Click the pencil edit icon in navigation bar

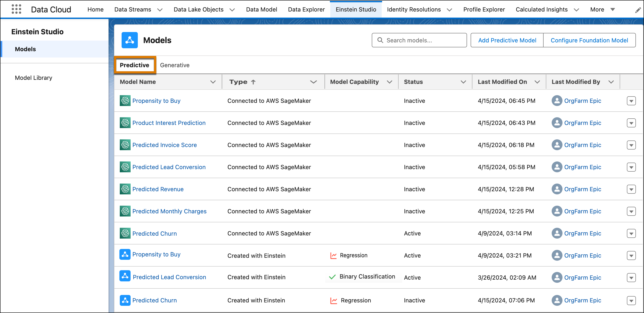tap(638, 10)
